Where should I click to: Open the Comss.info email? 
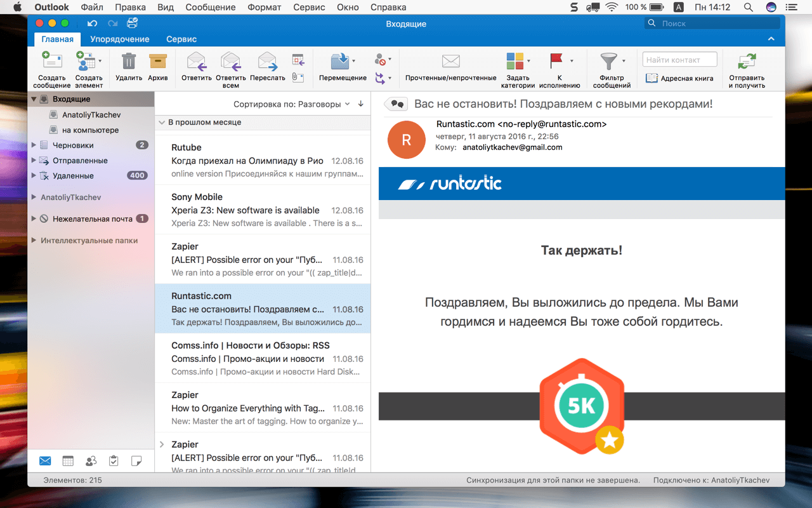[263, 358]
